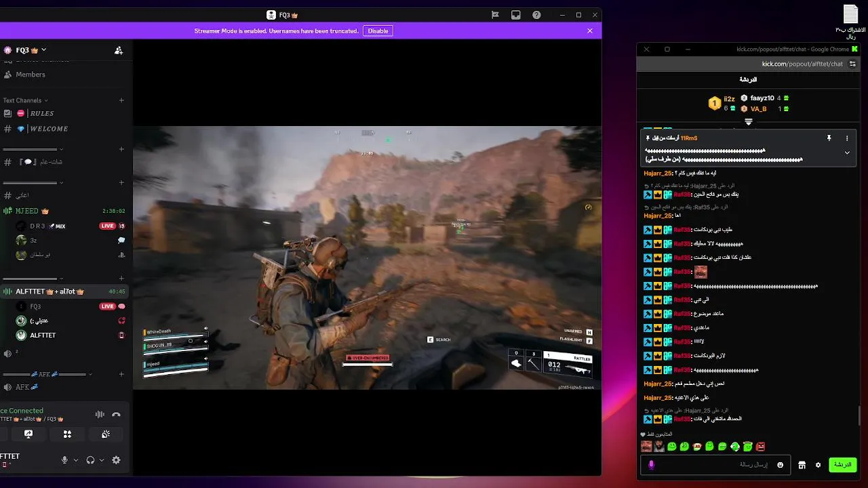
Task: Open pinned message three-dot menu
Action: point(846,138)
